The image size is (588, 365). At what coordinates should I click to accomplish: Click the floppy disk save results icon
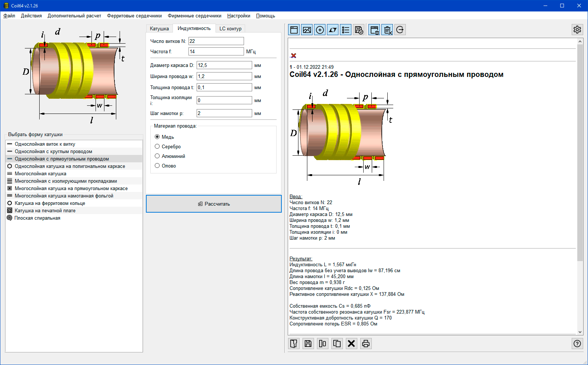point(308,344)
